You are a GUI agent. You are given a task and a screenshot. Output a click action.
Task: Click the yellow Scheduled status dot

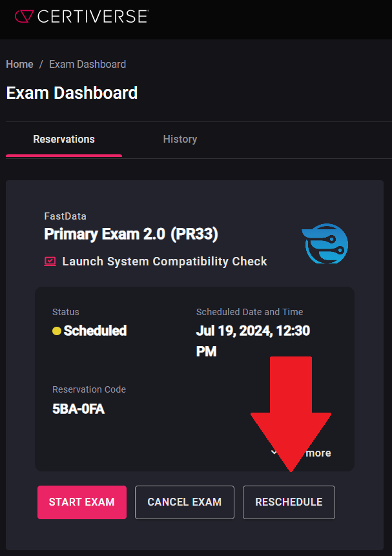pos(57,331)
